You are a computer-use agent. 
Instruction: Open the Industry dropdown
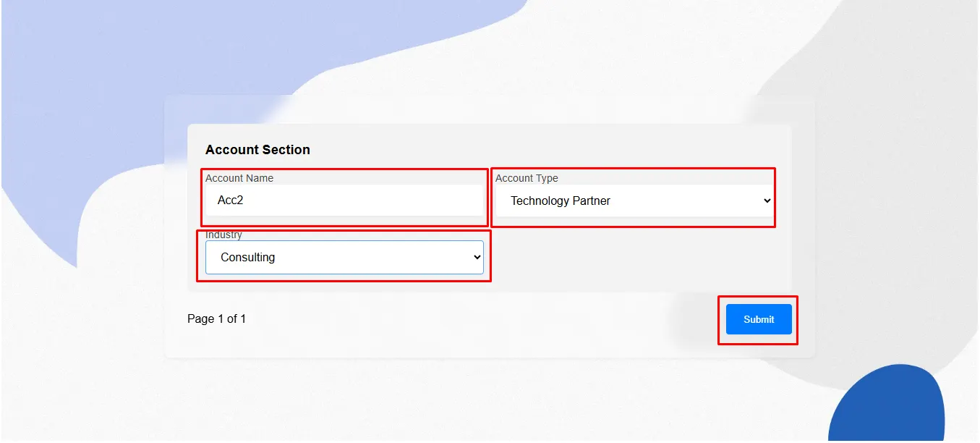(x=344, y=257)
